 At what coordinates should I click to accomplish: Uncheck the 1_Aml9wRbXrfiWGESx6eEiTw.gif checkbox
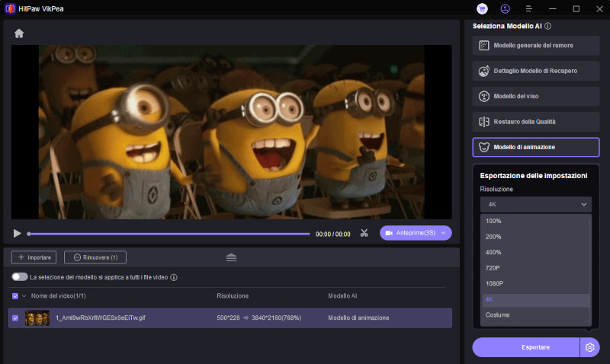pos(15,318)
